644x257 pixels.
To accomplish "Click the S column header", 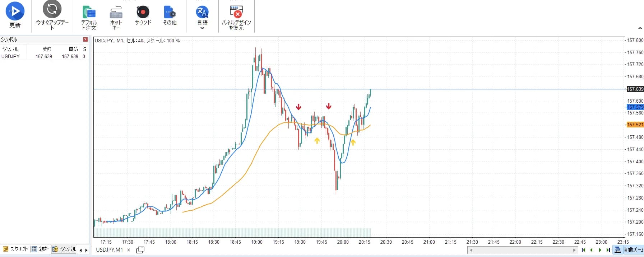I will pyautogui.click(x=85, y=49).
